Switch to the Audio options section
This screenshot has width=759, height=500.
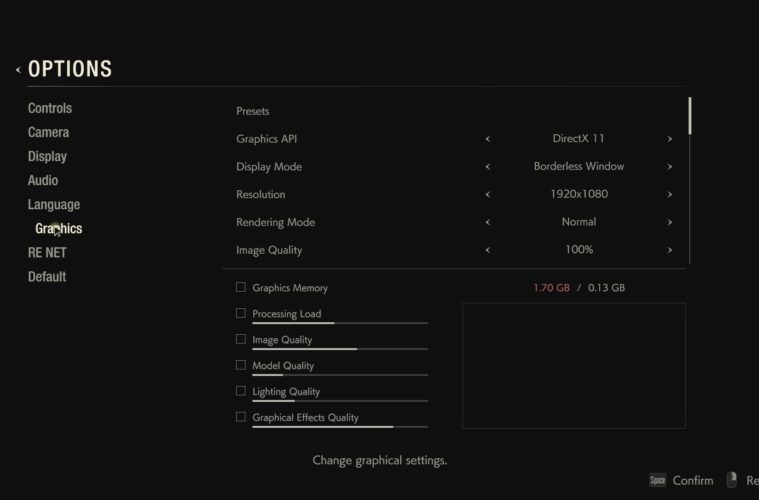tap(43, 180)
